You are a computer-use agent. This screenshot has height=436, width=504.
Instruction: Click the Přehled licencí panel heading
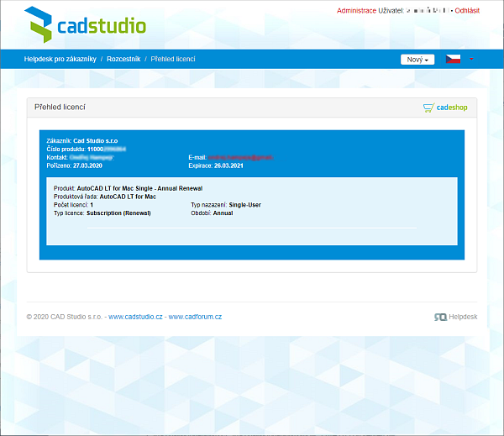pos(60,108)
